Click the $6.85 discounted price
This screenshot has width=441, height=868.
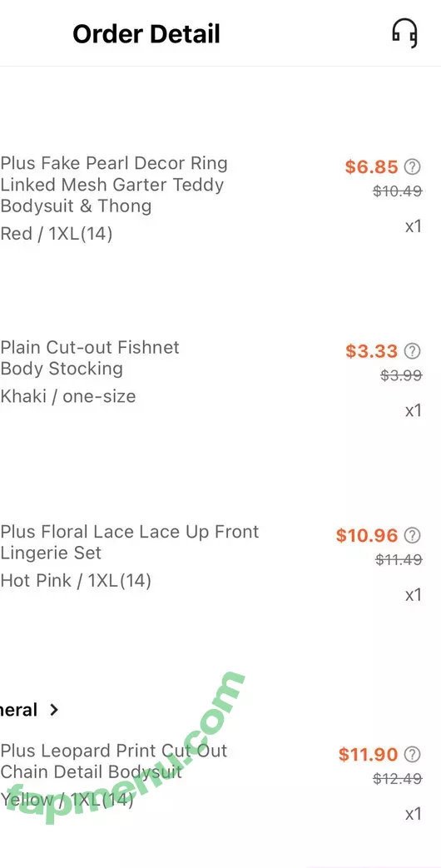click(x=371, y=166)
